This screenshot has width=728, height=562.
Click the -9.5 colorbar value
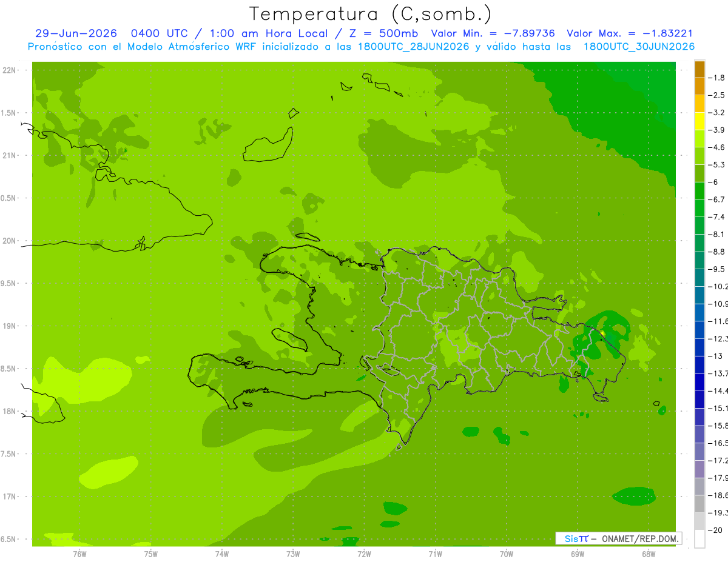click(x=718, y=269)
